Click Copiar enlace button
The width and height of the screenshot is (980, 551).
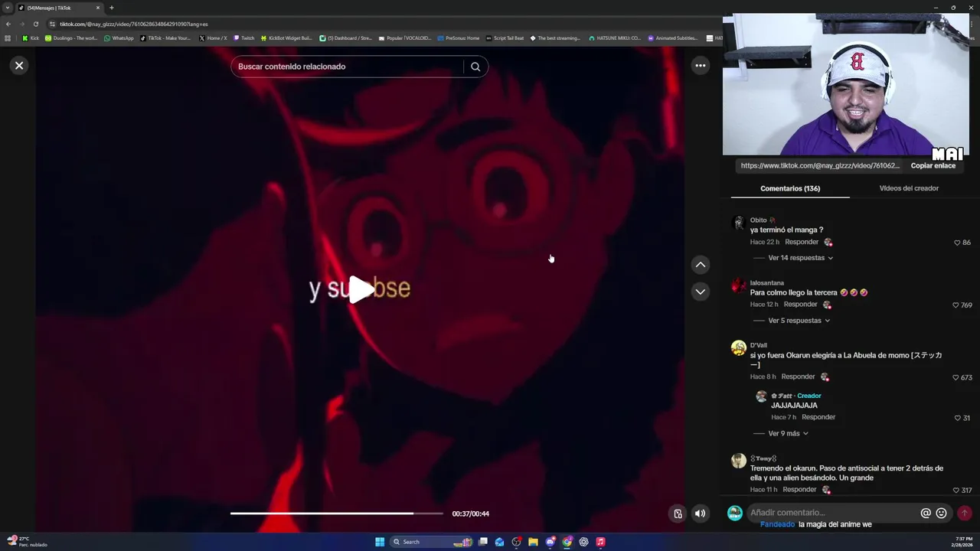(933, 165)
